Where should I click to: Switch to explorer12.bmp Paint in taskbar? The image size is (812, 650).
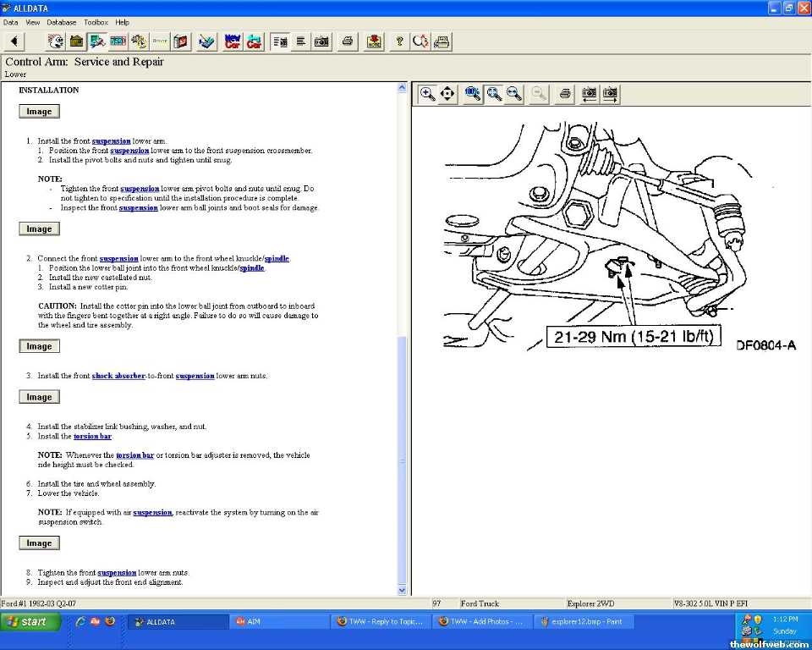click(x=585, y=621)
